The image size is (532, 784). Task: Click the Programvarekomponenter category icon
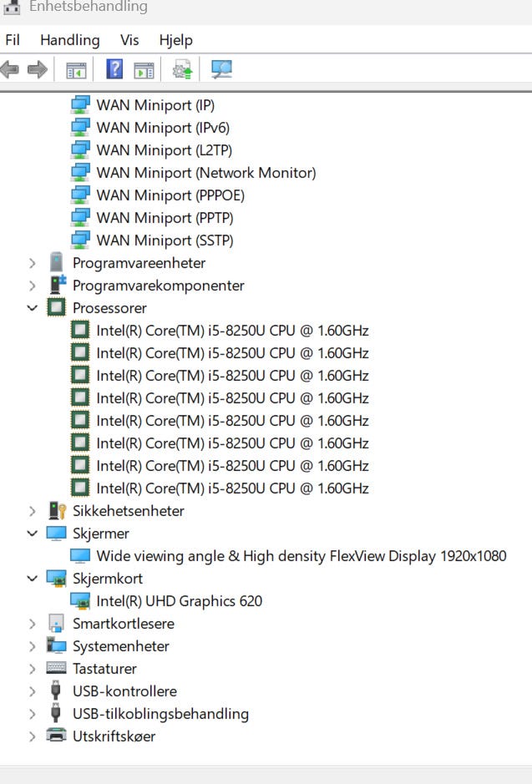click(x=58, y=285)
